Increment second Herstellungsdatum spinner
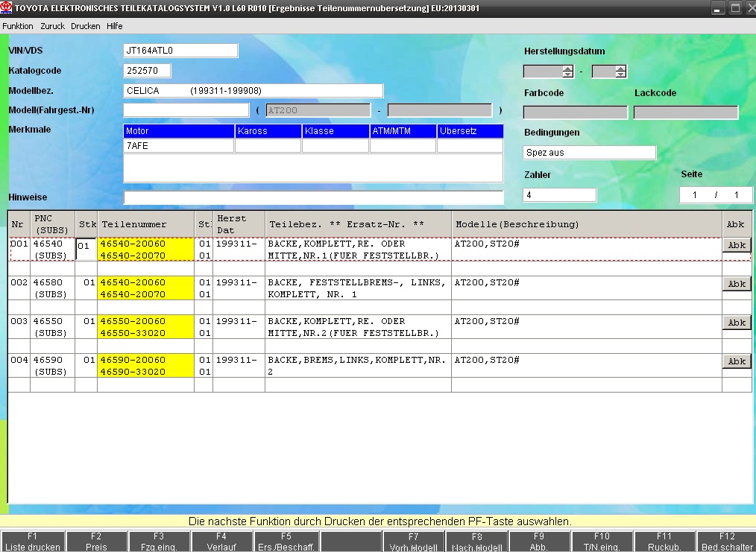The height and width of the screenshot is (552, 756). pos(621,69)
